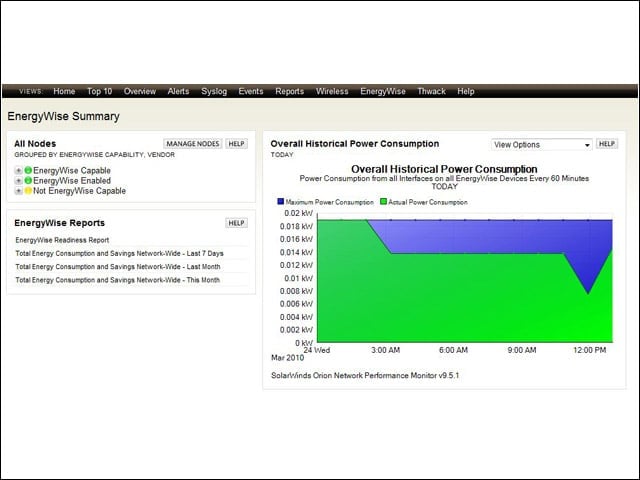Open the Reports view

pyautogui.click(x=290, y=91)
